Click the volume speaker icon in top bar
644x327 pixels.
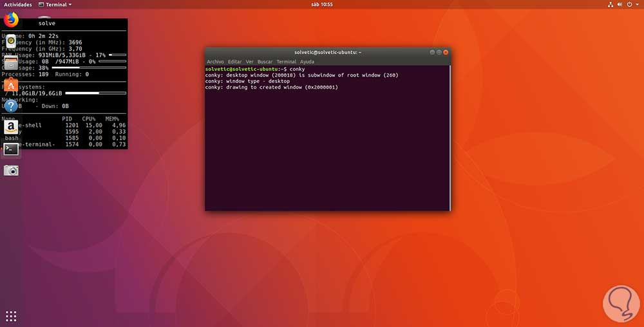620,5
